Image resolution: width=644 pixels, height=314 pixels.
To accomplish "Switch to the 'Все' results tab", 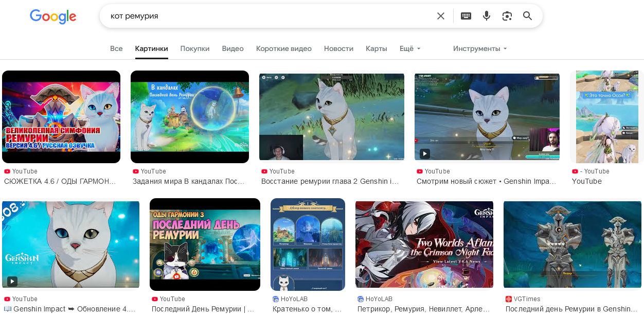I will pyautogui.click(x=116, y=48).
